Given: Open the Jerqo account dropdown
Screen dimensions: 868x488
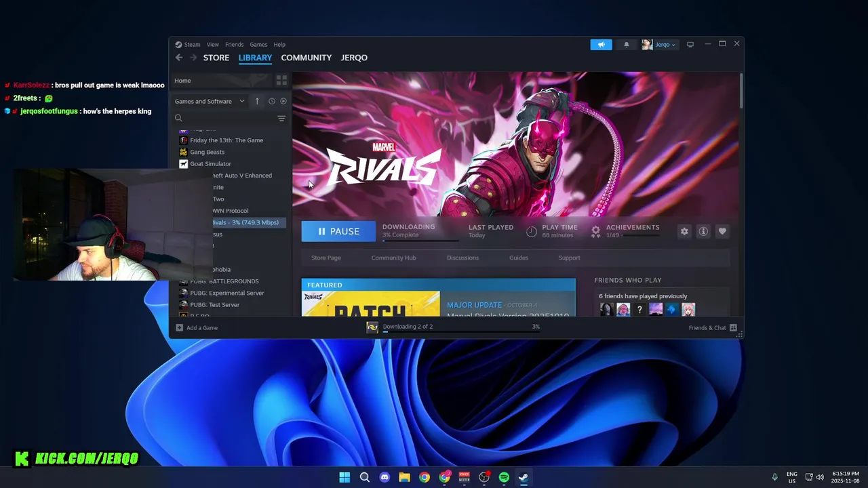Looking at the screenshot, I should (x=659, y=44).
